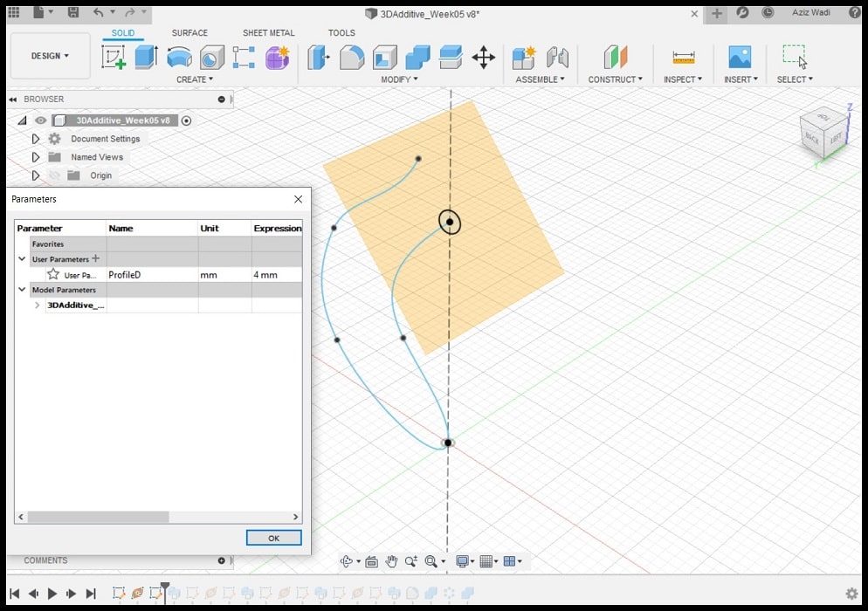Screen dimensions: 868x611
Task: Select the Fillet tool in Modify
Action: pyautogui.click(x=351, y=58)
